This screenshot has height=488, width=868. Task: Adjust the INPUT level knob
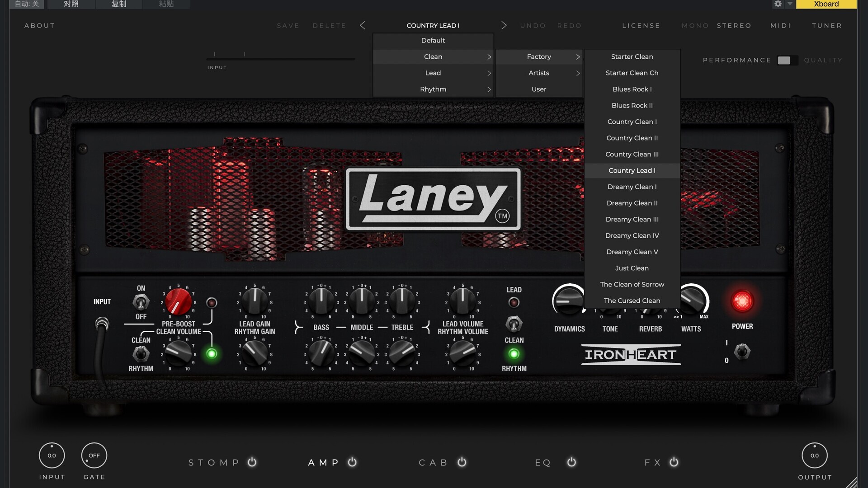(52, 455)
